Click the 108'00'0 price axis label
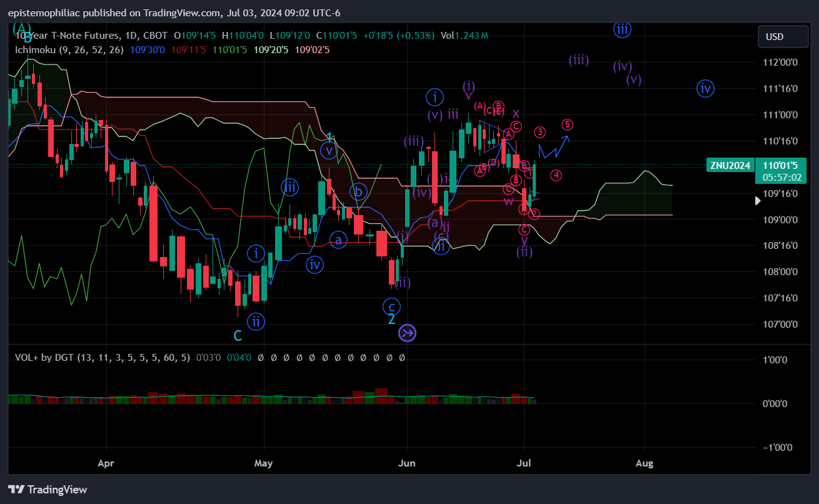 click(x=780, y=272)
